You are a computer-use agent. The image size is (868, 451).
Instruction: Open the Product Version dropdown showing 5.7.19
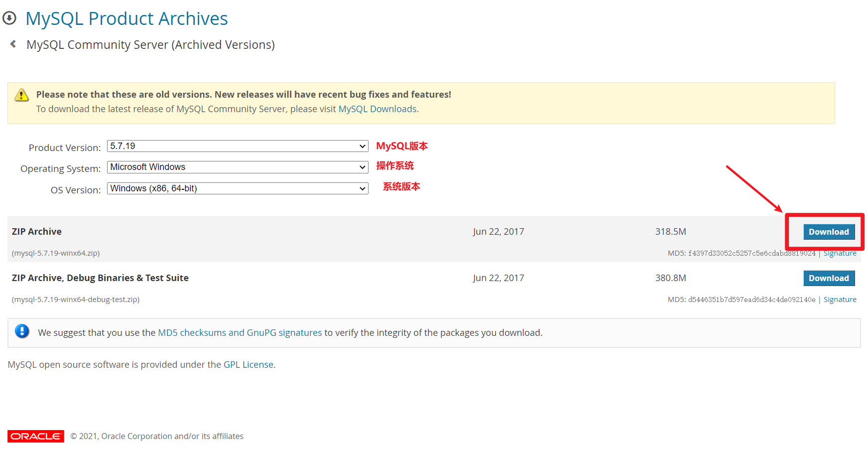238,146
